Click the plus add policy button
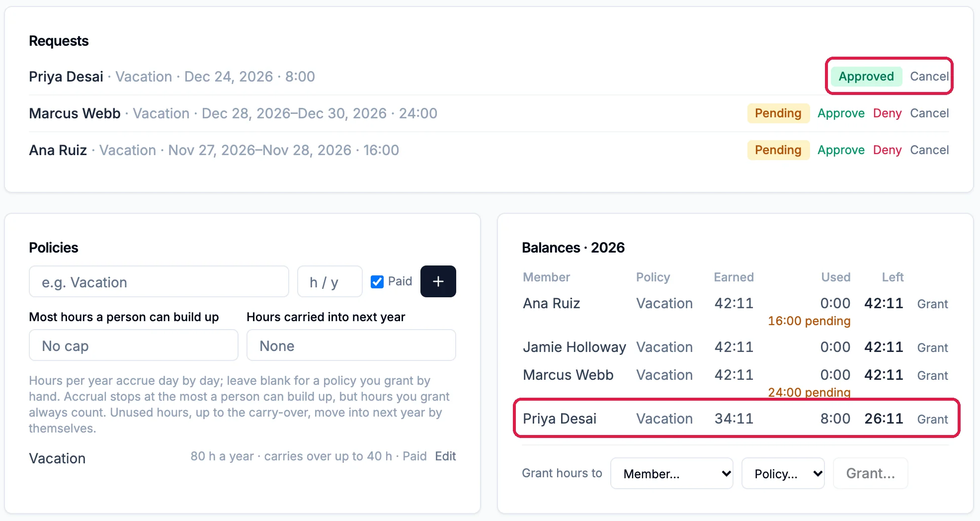Viewport: 980px width, 521px height. 438,281
